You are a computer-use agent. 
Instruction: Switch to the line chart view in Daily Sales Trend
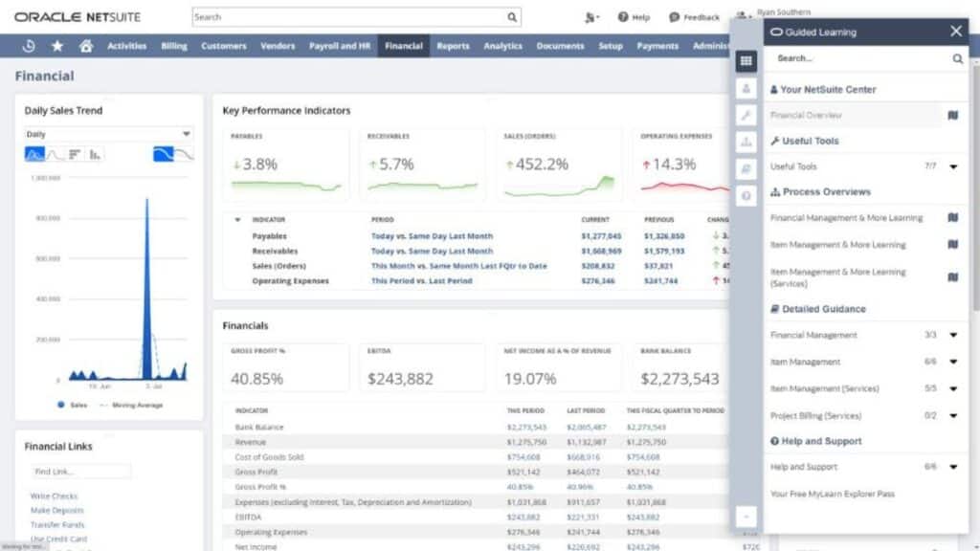point(53,153)
